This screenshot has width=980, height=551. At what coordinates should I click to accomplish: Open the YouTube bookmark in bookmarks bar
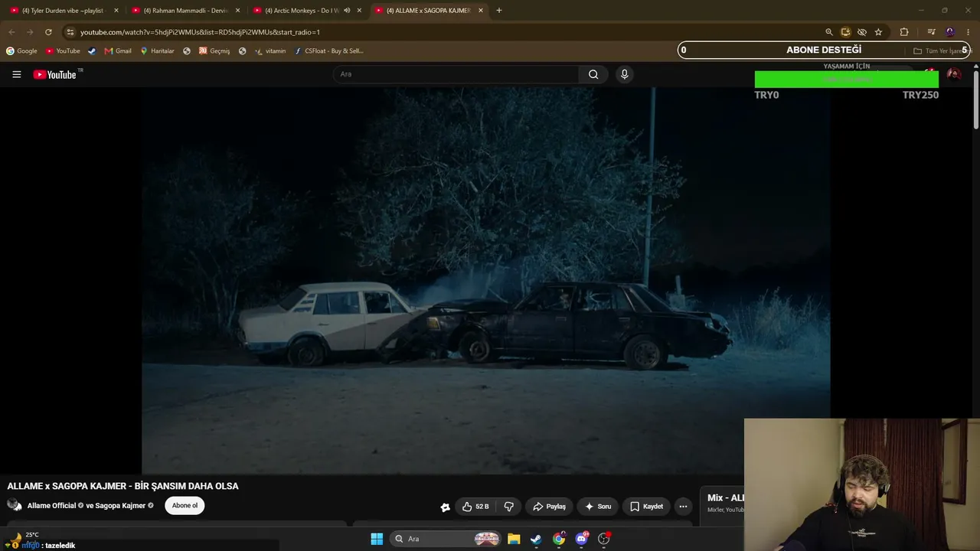(63, 51)
